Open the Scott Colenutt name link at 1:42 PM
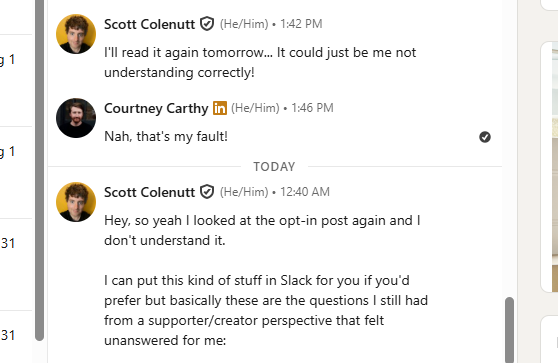558x363 pixels. click(x=149, y=24)
